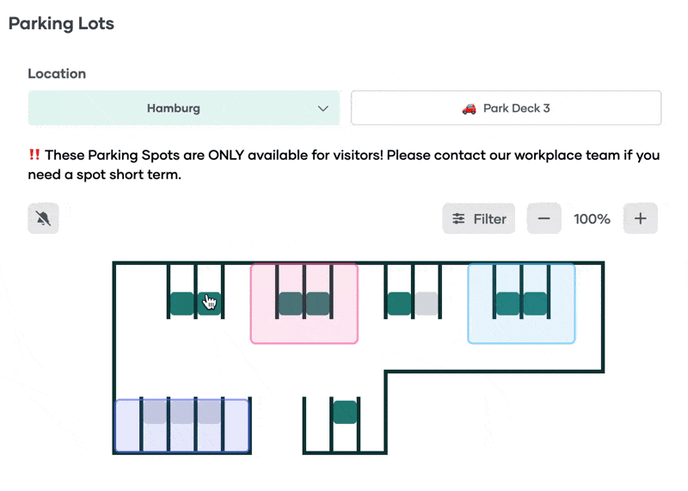Zoom out with the minus button
The height and width of the screenshot is (491, 688).
tap(543, 219)
